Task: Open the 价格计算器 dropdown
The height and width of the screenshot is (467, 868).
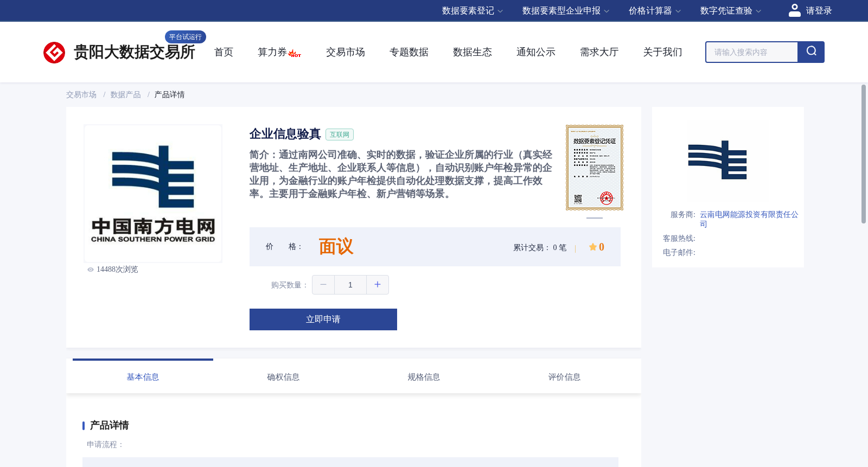Action: coord(655,11)
